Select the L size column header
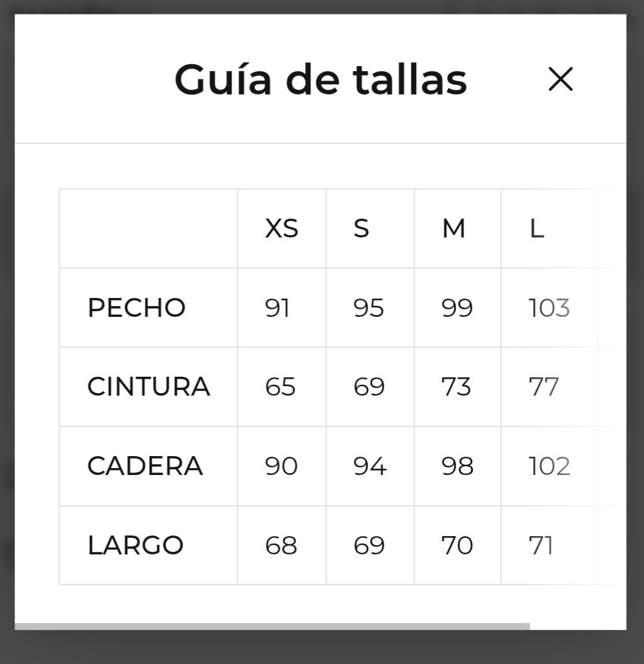 click(x=536, y=229)
